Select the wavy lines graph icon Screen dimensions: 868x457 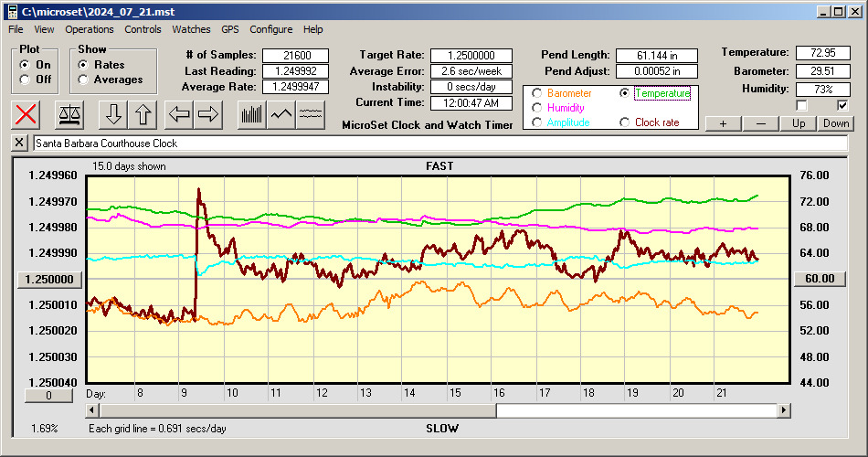[311, 114]
